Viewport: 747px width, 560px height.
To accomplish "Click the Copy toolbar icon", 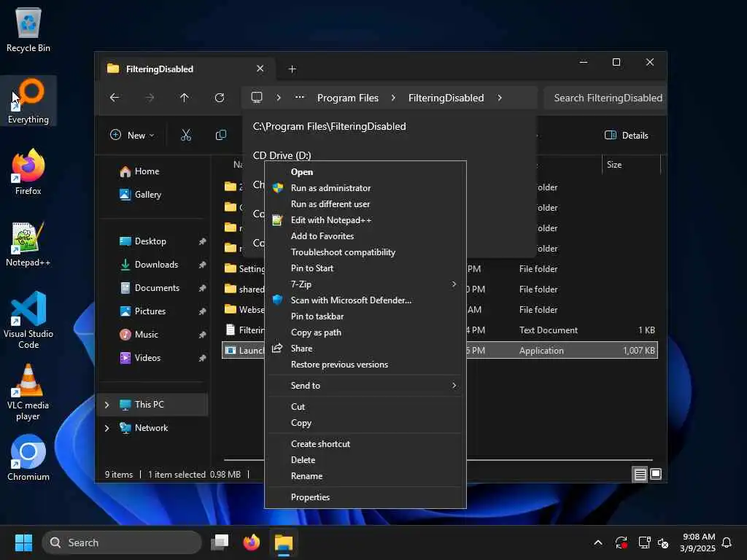I will coord(220,135).
